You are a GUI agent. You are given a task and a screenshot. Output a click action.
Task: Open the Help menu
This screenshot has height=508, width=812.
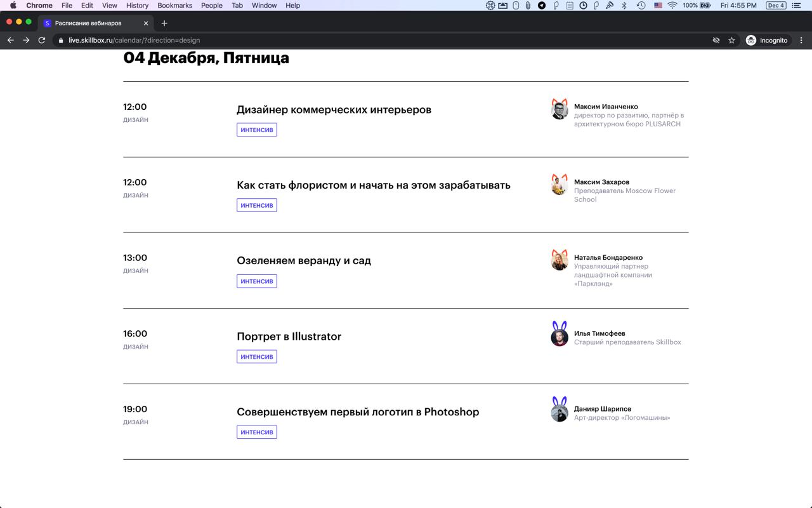point(292,5)
